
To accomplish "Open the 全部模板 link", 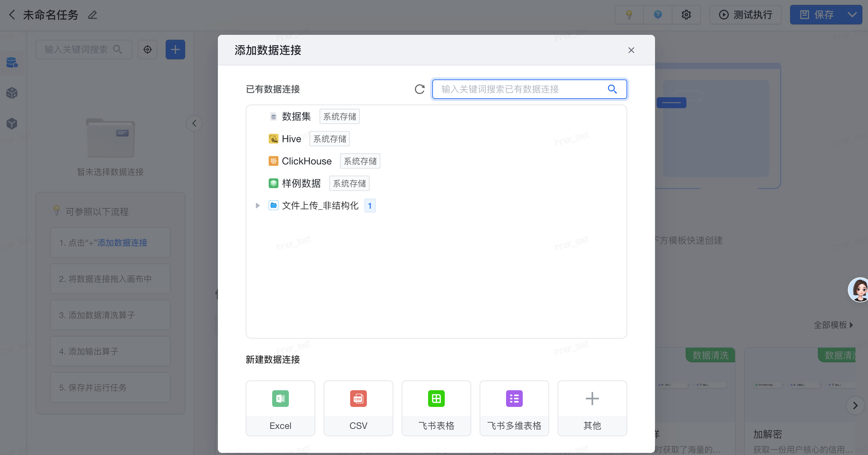I will point(833,325).
